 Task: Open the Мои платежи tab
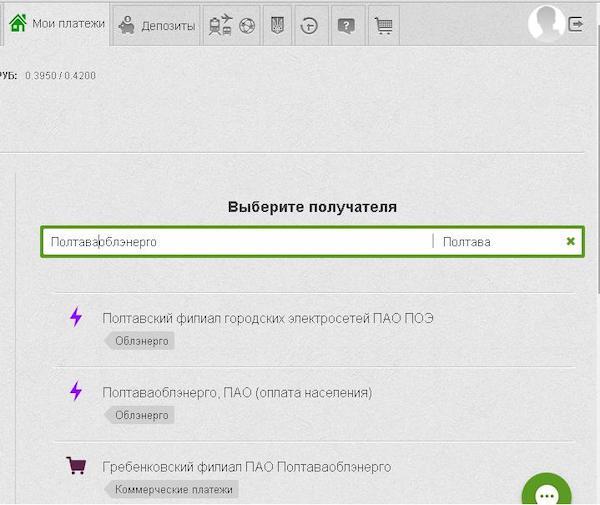coord(56,25)
